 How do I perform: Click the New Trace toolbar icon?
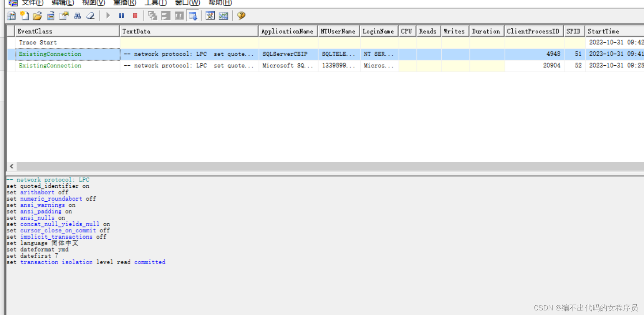pyautogui.click(x=12, y=16)
